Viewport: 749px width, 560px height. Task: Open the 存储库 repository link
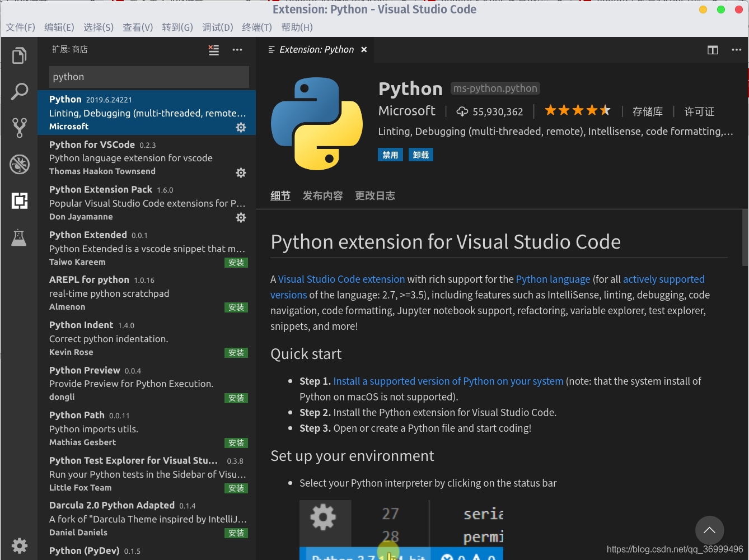pos(648,111)
